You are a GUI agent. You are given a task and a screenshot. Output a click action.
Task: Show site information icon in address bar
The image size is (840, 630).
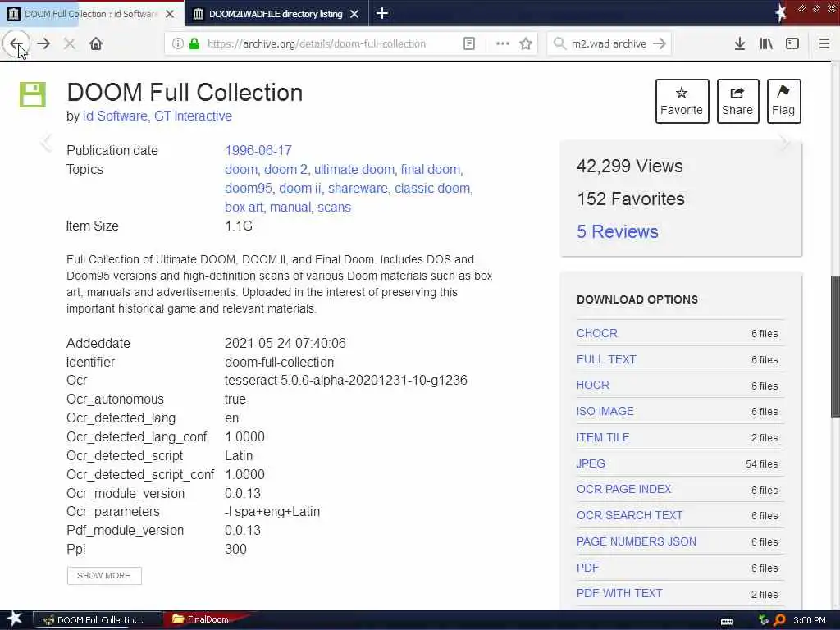point(178,44)
